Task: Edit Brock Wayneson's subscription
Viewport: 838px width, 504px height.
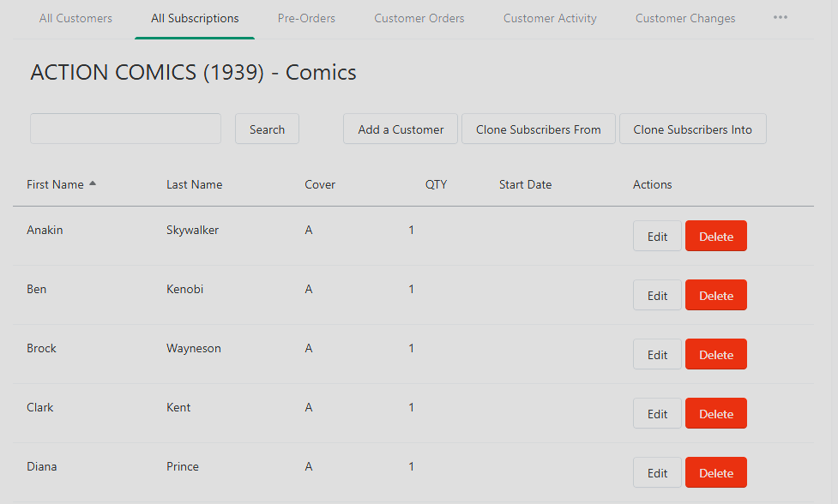Action: click(657, 355)
